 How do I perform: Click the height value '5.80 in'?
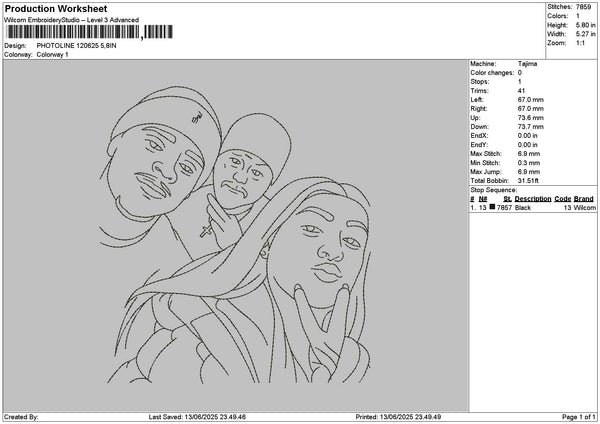click(585, 25)
